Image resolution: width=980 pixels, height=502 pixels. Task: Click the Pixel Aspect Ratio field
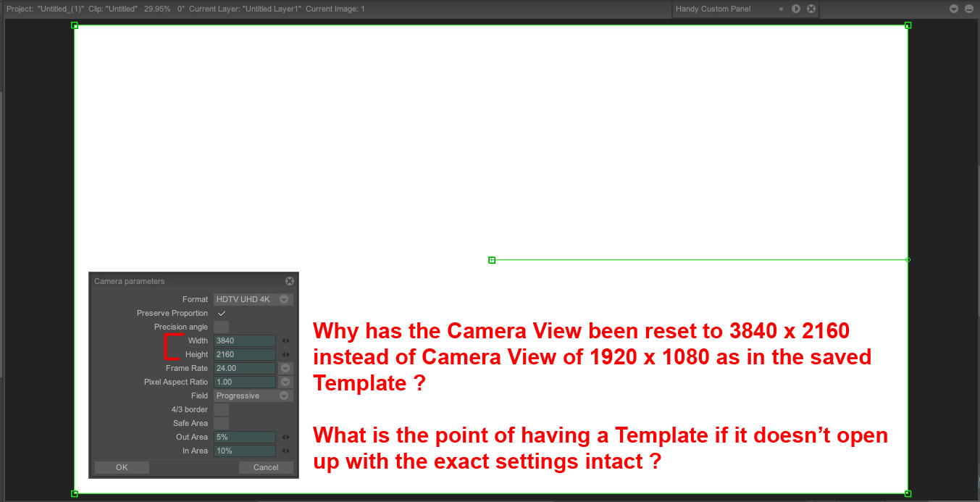[245, 382]
